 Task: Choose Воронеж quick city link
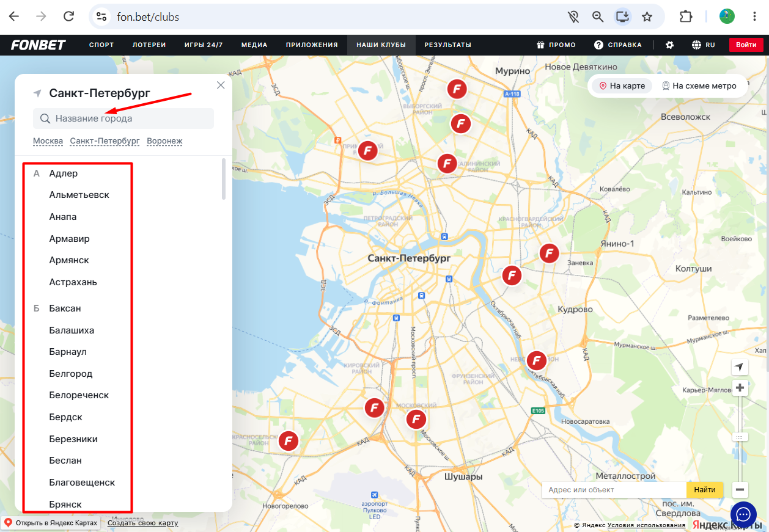coord(164,141)
